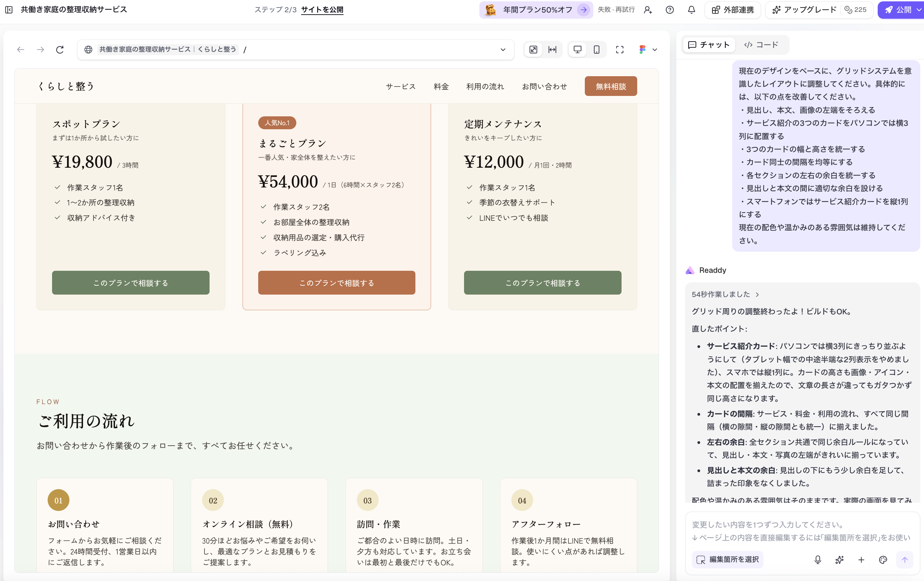Toggle the sidebar panel icon
Image resolution: width=924 pixels, height=581 pixels.
9,10
